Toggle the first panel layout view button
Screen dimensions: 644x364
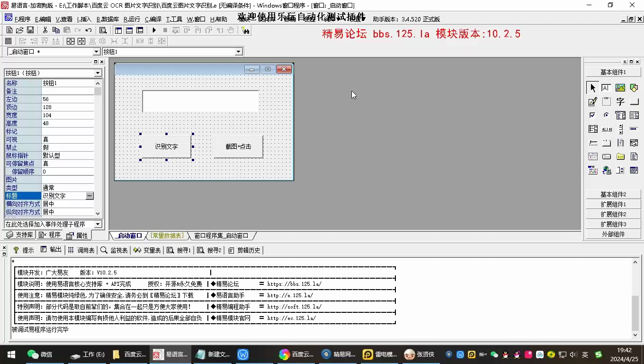coord(118,30)
